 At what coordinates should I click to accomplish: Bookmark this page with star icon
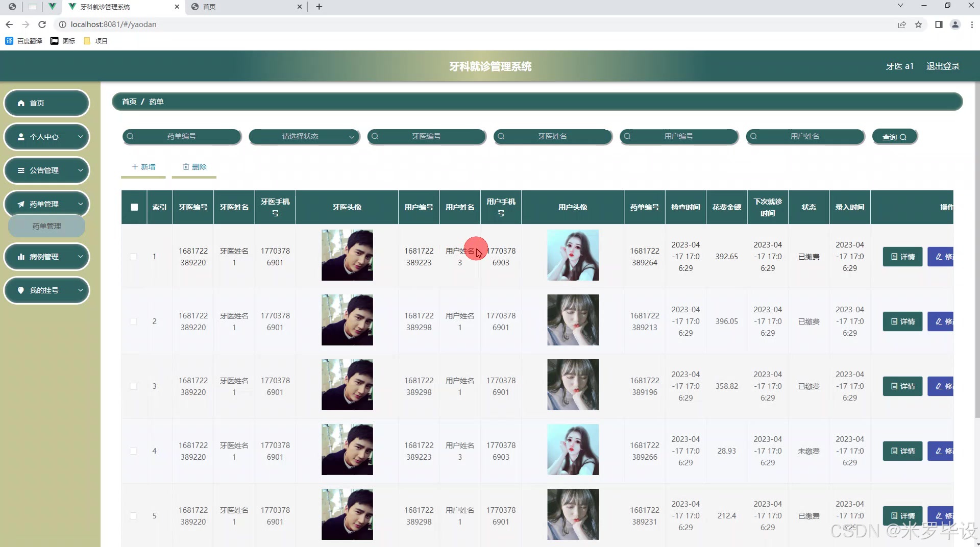(918, 24)
